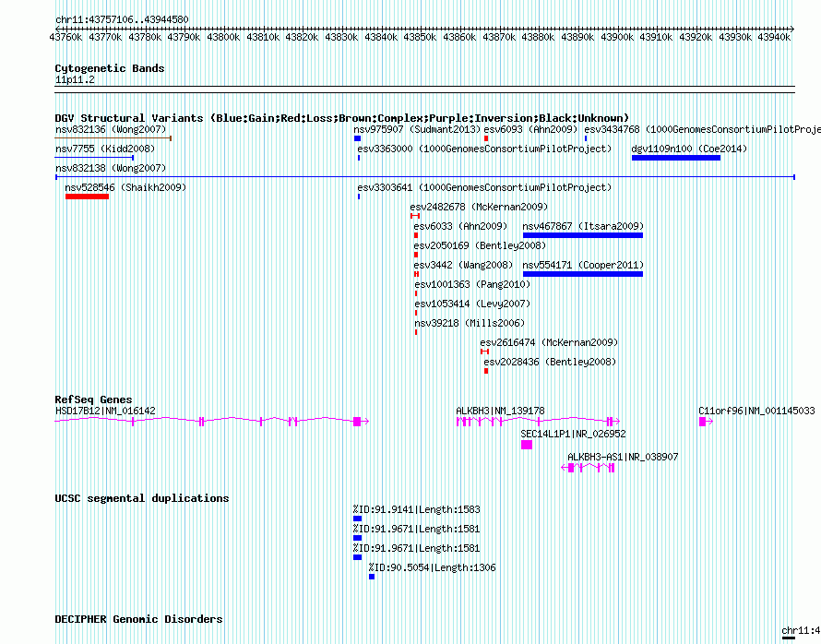
Task: Open esv3363000 1000 Genomes variant label
Action: tap(484, 149)
